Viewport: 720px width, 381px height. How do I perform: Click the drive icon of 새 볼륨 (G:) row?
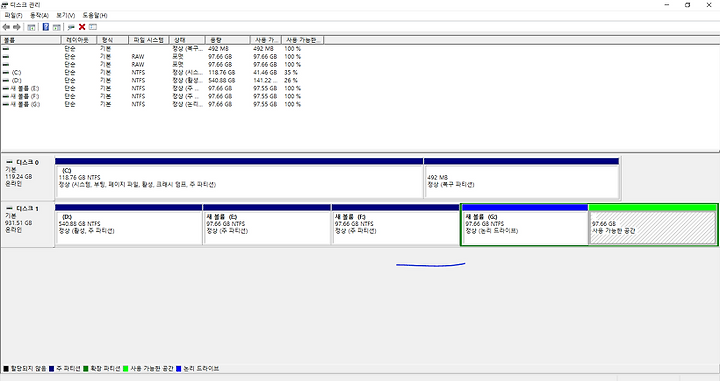6,104
